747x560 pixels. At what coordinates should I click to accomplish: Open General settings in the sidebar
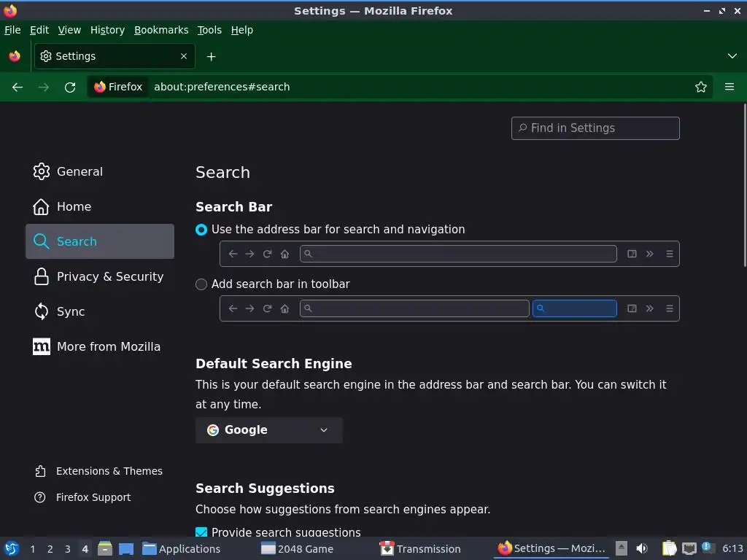(x=100, y=171)
